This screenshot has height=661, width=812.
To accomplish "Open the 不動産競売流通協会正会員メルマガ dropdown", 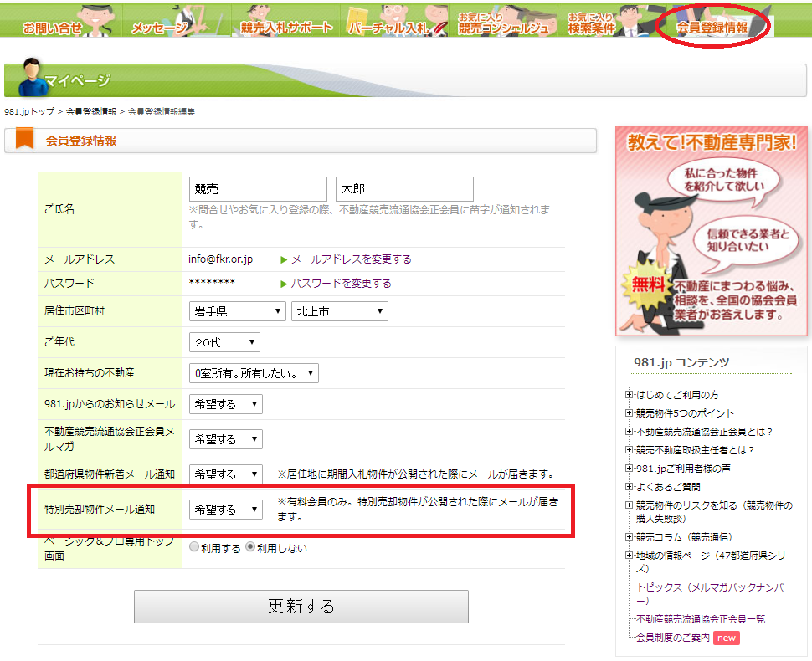I will (226, 439).
